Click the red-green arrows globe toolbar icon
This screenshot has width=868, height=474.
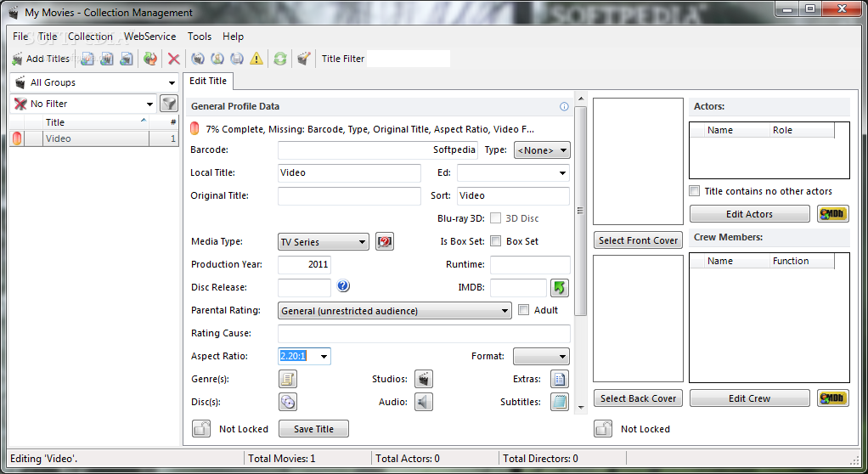tap(150, 59)
